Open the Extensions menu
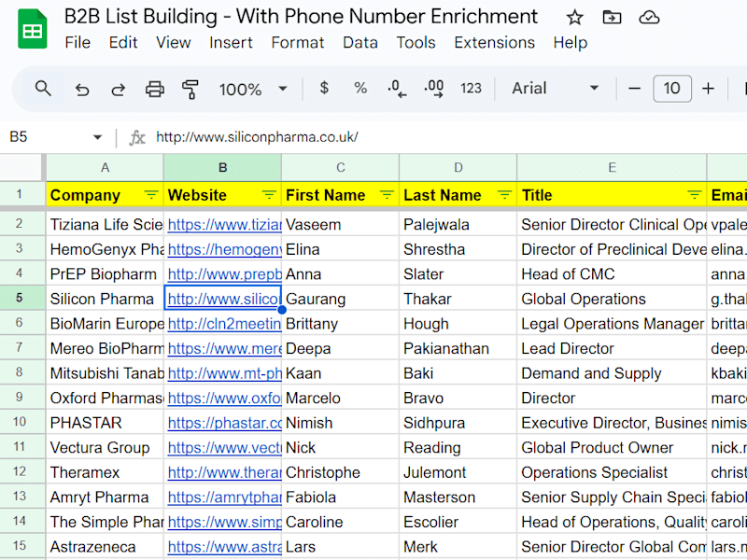 pyautogui.click(x=494, y=42)
